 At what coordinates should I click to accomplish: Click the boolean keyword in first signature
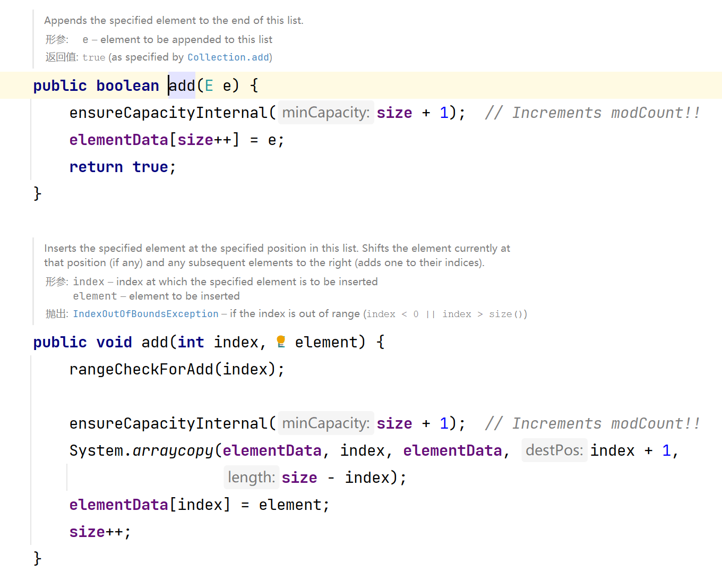tap(127, 86)
